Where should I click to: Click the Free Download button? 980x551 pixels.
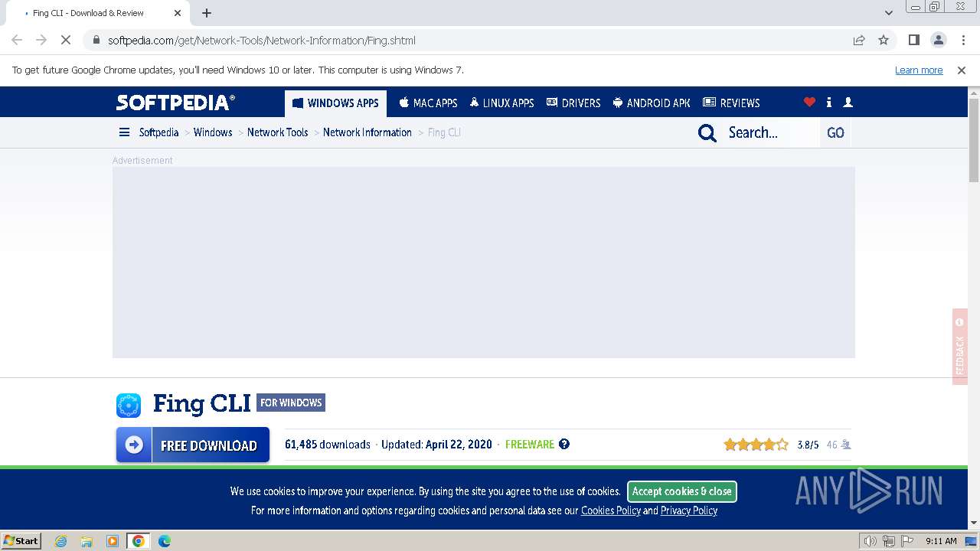pos(193,445)
